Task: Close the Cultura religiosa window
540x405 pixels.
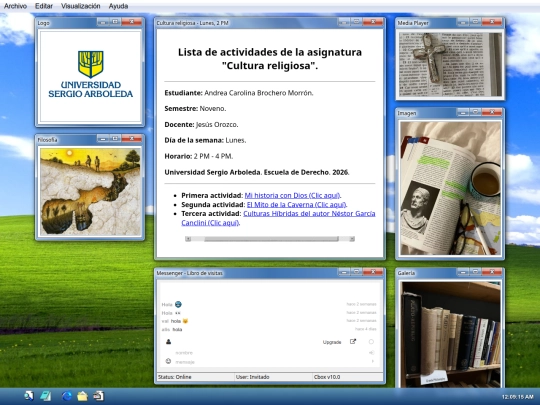Action: [373, 22]
